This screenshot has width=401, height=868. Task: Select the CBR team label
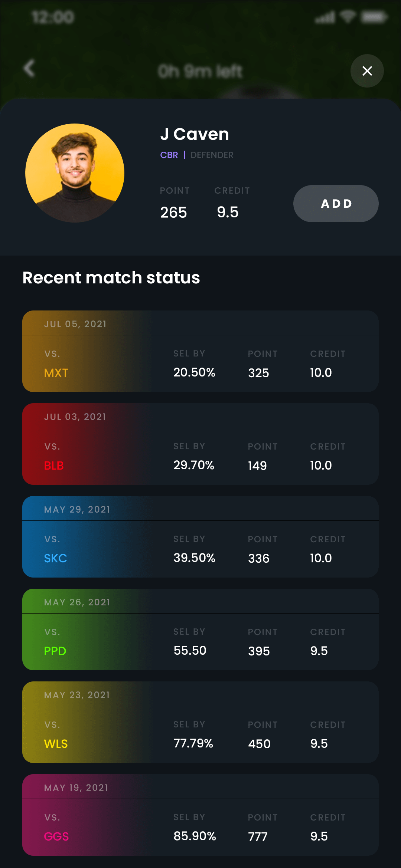point(169,155)
